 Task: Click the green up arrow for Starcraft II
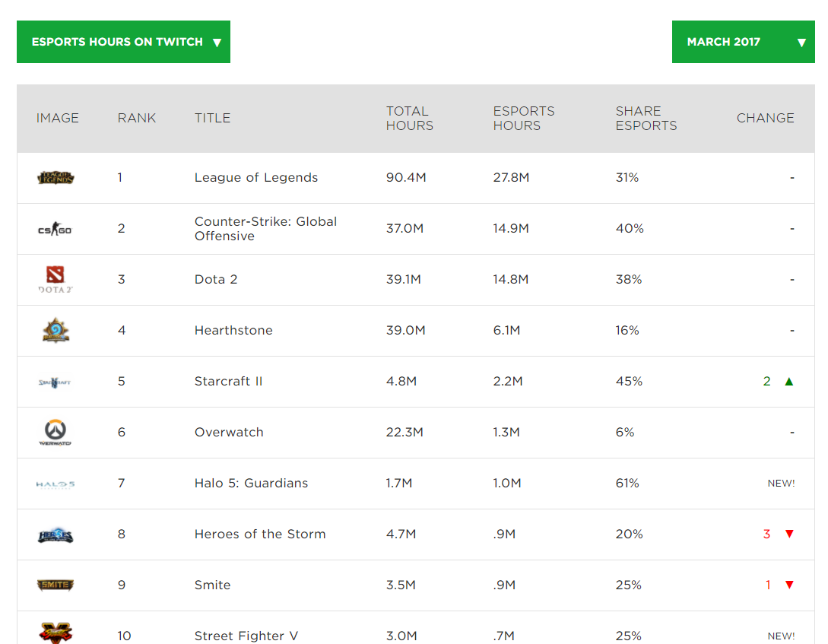(789, 382)
